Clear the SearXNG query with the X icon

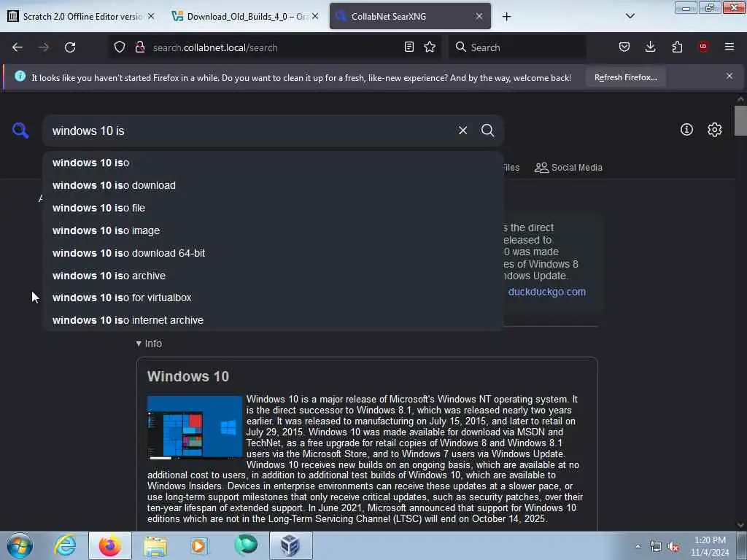pos(462,131)
